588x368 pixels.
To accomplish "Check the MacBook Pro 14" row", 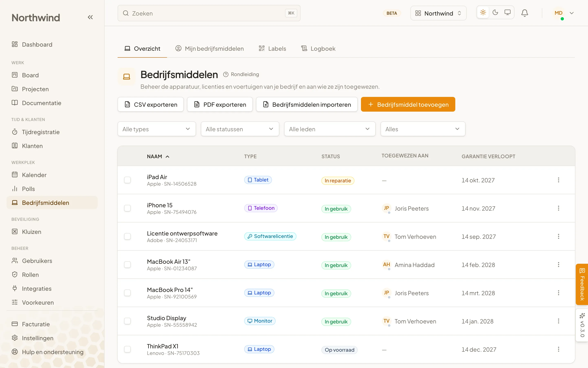I will point(127,293).
